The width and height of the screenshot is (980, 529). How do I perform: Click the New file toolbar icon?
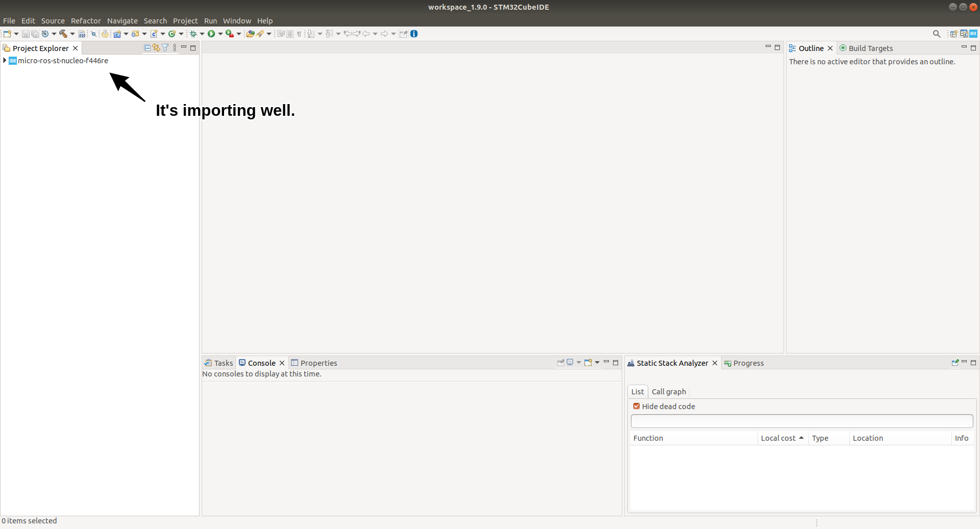coord(7,34)
